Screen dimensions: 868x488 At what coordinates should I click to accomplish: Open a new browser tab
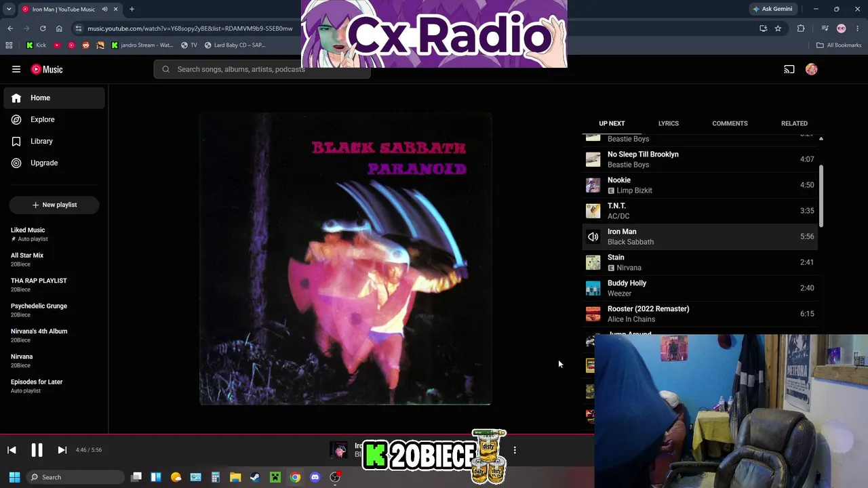pyautogui.click(x=132, y=9)
